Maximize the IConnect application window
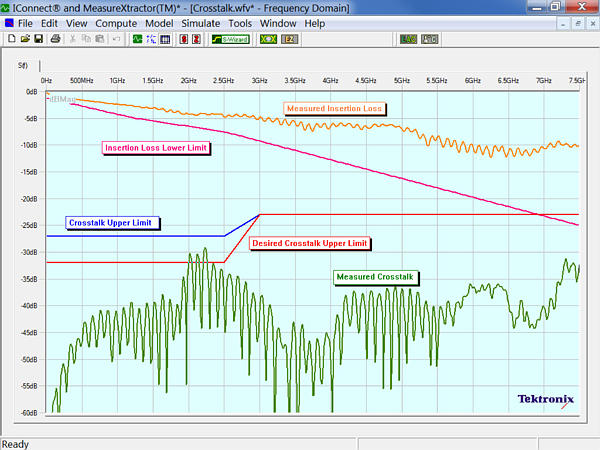The image size is (600, 450). (555, 7)
